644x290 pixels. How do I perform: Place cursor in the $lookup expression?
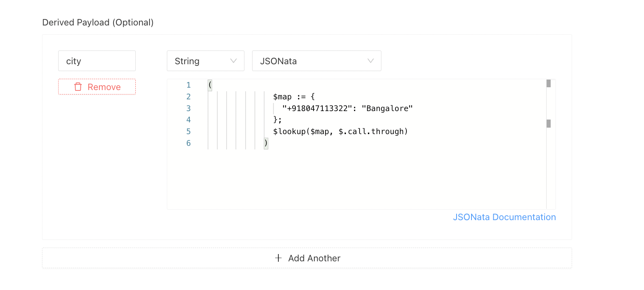[340, 132]
